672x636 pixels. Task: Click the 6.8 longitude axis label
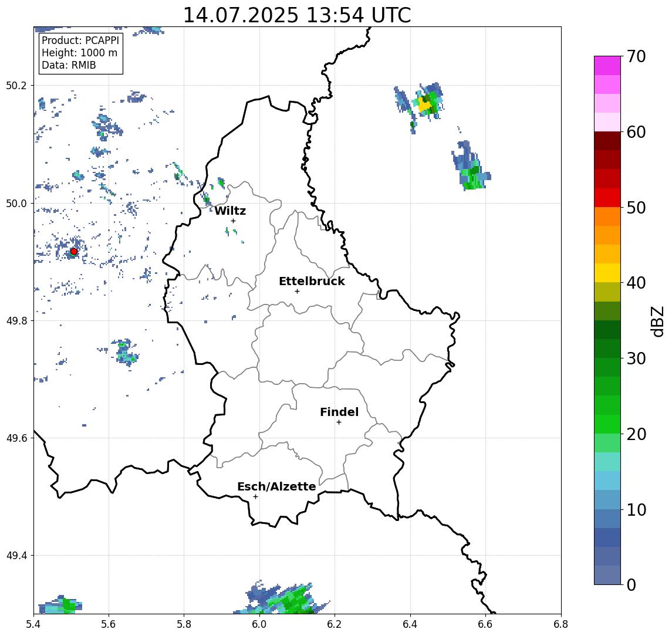click(x=561, y=624)
